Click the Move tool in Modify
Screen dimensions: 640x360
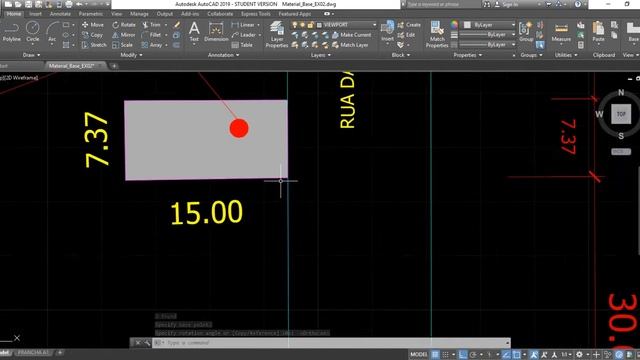pyautogui.click(x=93, y=25)
